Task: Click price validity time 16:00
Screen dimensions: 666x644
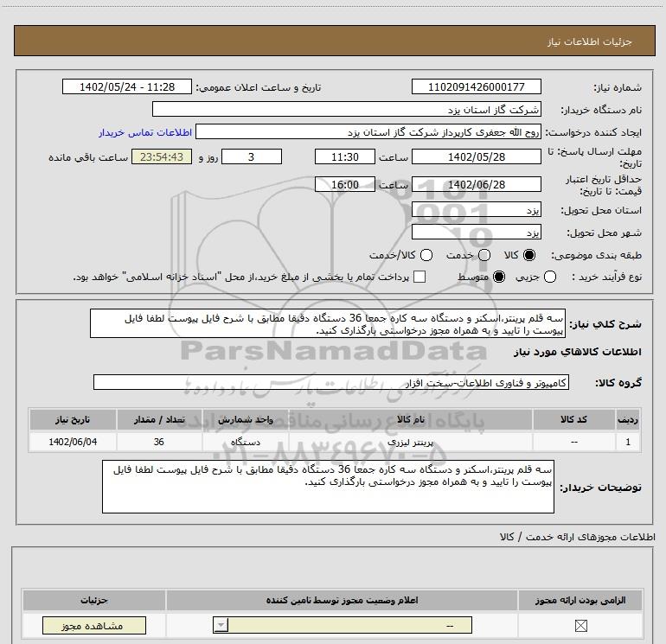Action: 345,184
